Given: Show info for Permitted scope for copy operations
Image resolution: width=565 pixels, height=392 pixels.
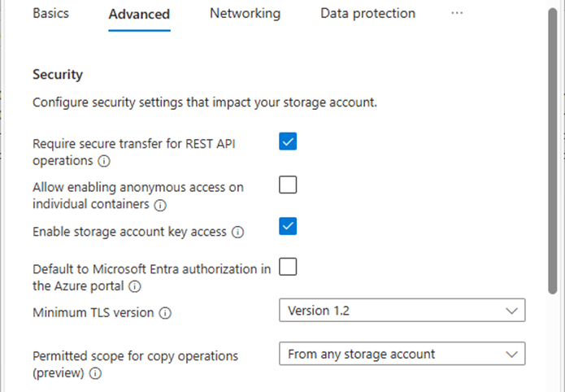Looking at the screenshot, I should point(95,373).
